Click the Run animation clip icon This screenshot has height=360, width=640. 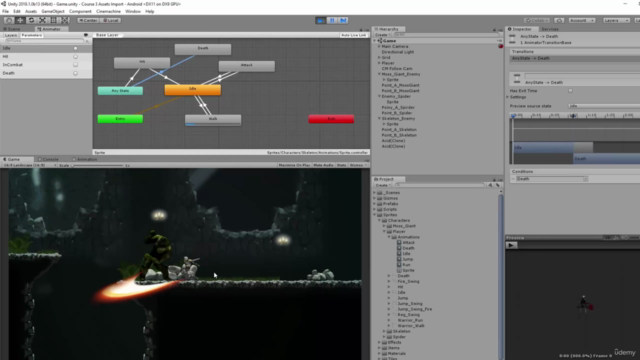pos(399,264)
